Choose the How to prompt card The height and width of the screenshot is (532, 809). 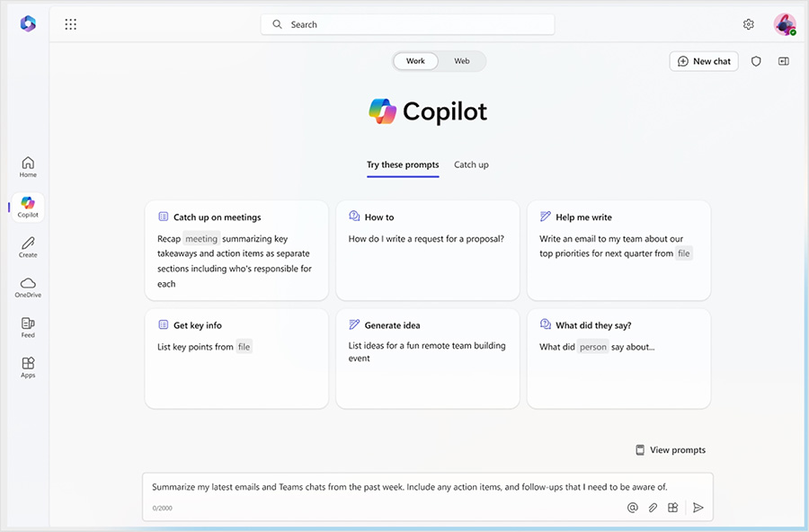click(428, 250)
